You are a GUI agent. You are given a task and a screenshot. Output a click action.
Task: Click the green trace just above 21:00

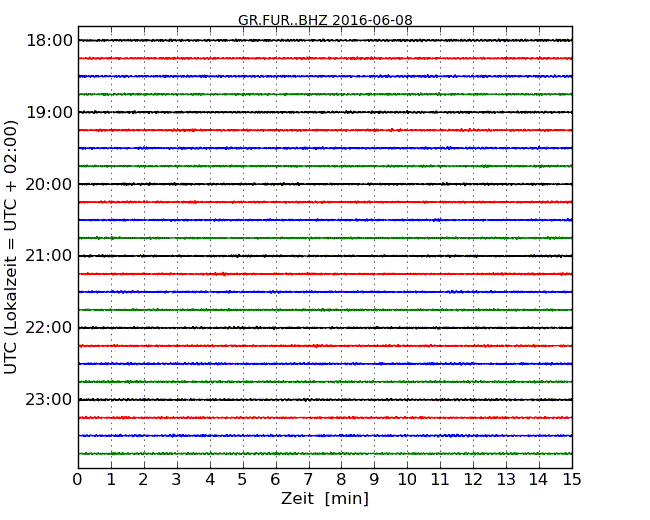(325, 238)
